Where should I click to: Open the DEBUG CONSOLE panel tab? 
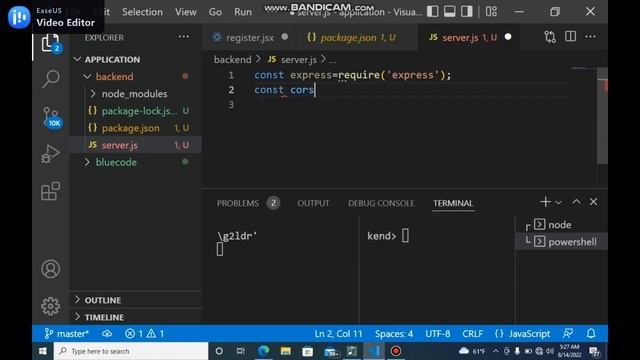(x=381, y=203)
